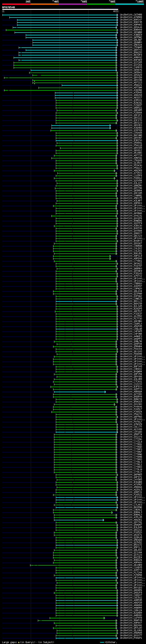Select hit UniRef100_Q8LAS0
146x644 pixels.
point(131,550)
